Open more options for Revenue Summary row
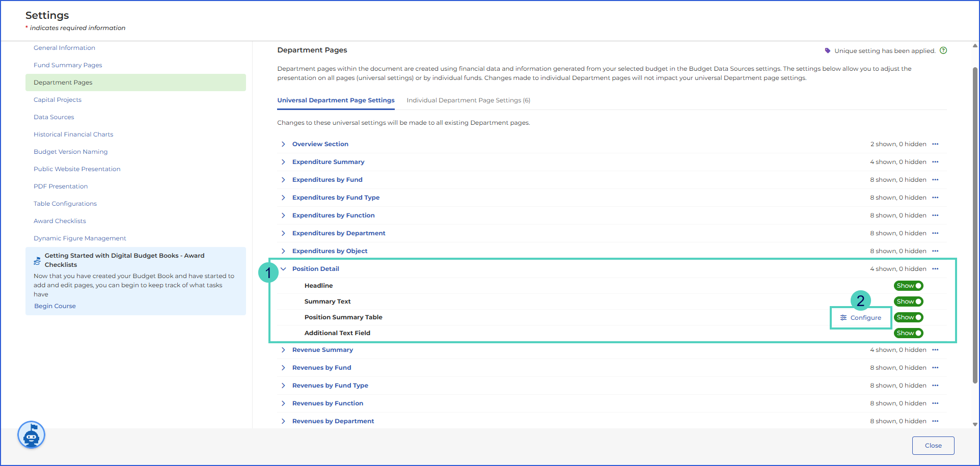The width and height of the screenshot is (980, 466). [935, 350]
